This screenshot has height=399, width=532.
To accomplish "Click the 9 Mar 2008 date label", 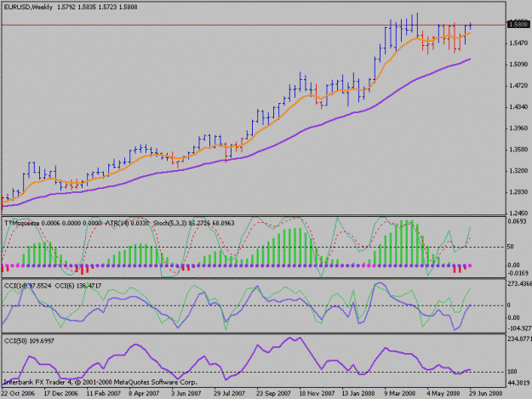I will (x=400, y=394).
